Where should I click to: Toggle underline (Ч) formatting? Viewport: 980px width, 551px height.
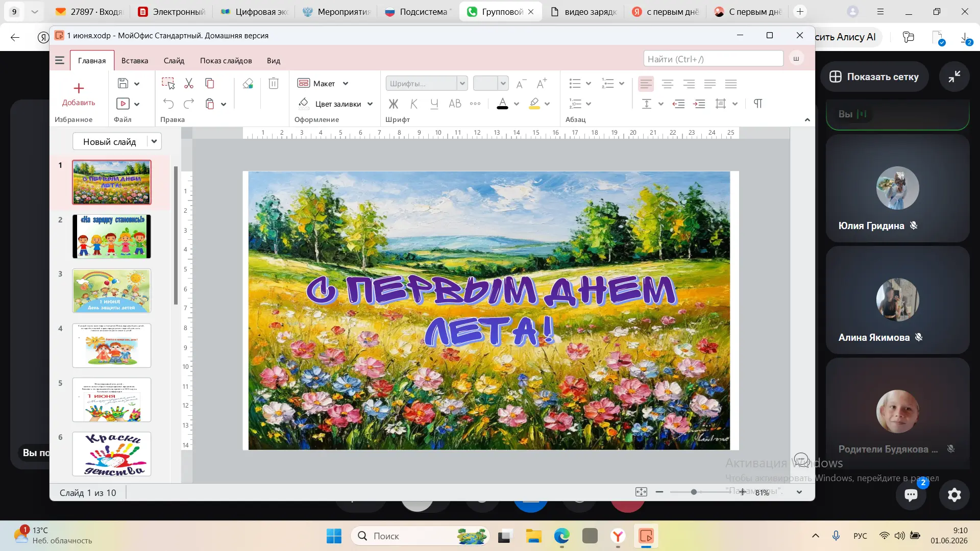pyautogui.click(x=434, y=104)
